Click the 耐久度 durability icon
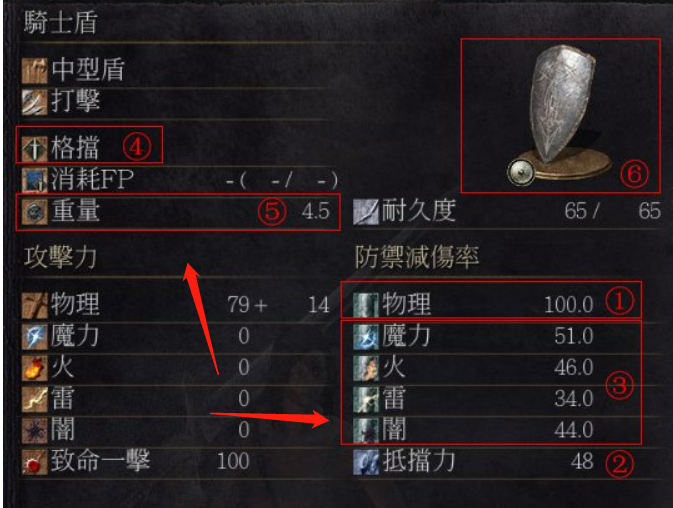 (x=366, y=212)
